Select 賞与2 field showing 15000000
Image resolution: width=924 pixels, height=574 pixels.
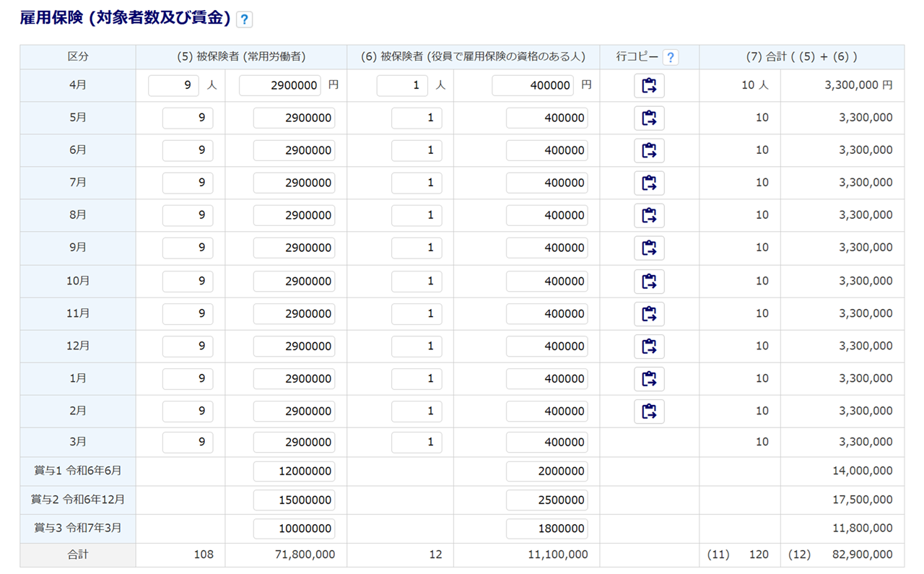pyautogui.click(x=294, y=500)
